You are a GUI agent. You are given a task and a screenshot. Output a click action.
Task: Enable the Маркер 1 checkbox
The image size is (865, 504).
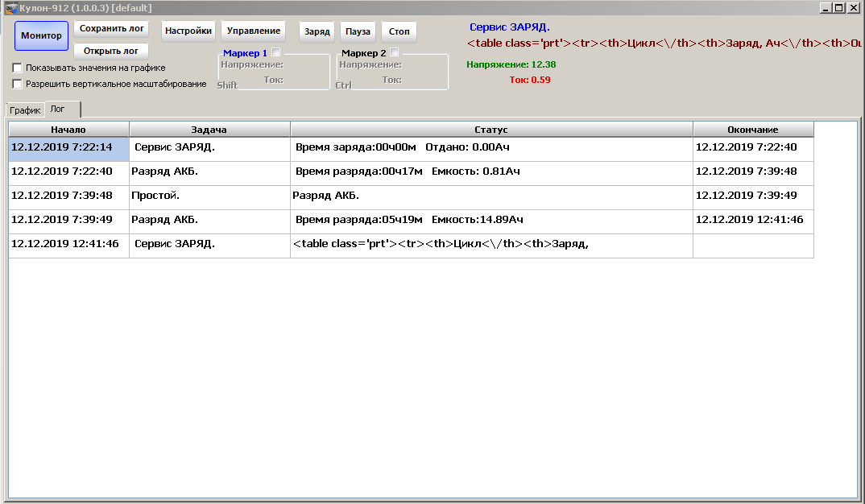276,52
